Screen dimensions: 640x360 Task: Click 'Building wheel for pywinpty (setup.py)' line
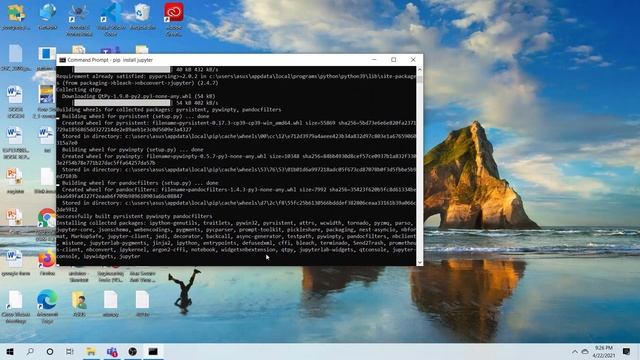pyautogui.click(x=133, y=149)
